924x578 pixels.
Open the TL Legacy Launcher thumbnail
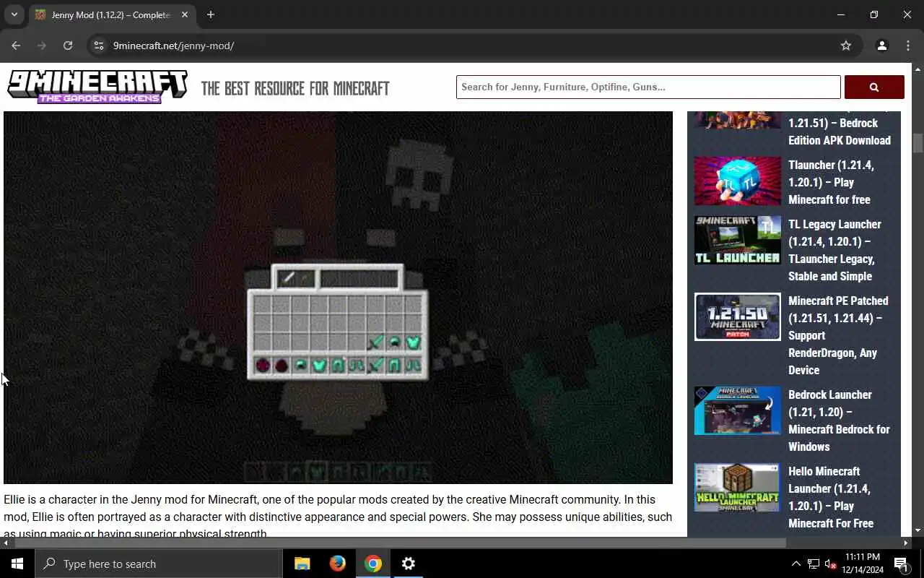[737, 241]
